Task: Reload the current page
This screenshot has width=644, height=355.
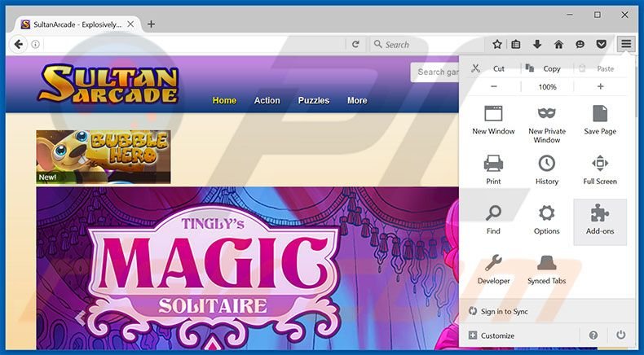Action: [x=355, y=44]
